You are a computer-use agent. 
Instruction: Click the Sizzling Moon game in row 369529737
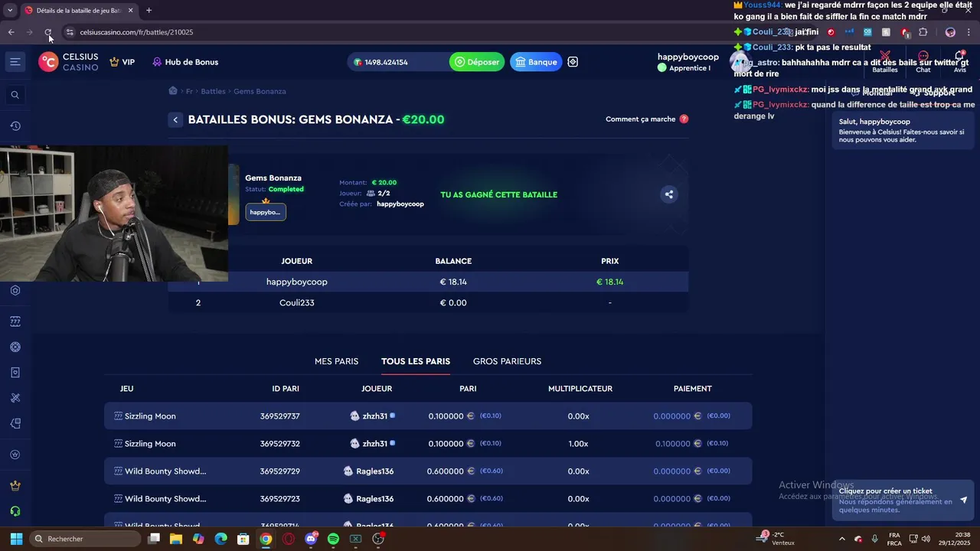pyautogui.click(x=150, y=416)
